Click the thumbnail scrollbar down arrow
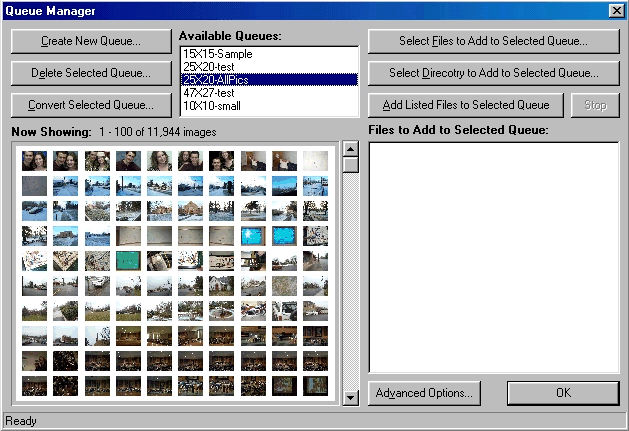The width and height of the screenshot is (629, 431). click(351, 397)
